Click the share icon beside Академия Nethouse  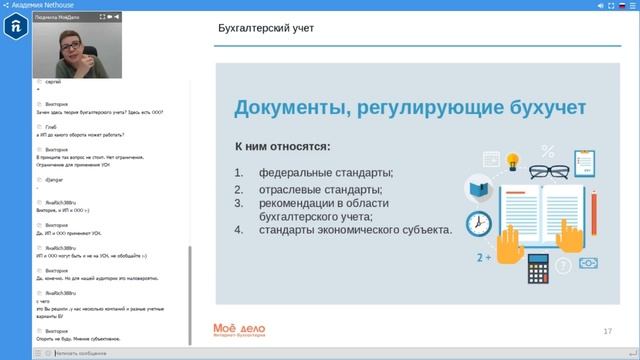(6, 5)
